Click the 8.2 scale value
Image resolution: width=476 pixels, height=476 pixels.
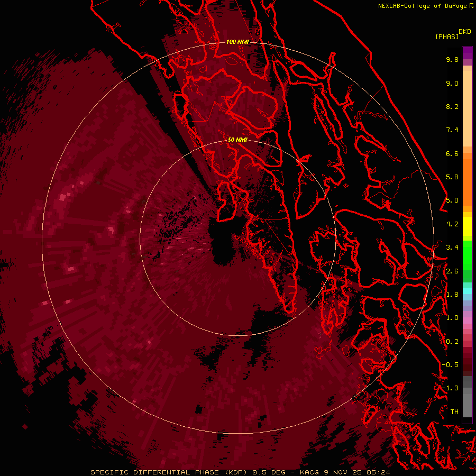pyautogui.click(x=452, y=106)
